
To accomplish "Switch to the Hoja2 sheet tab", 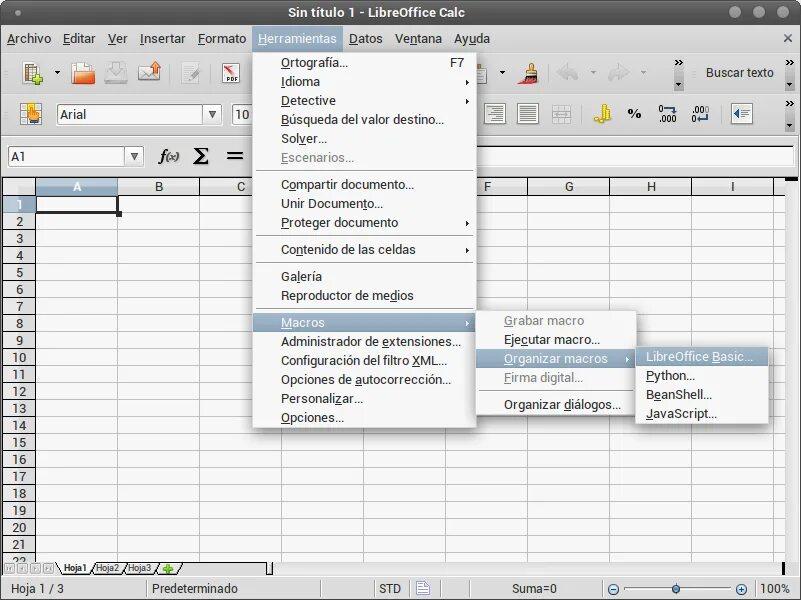I will pyautogui.click(x=107, y=568).
